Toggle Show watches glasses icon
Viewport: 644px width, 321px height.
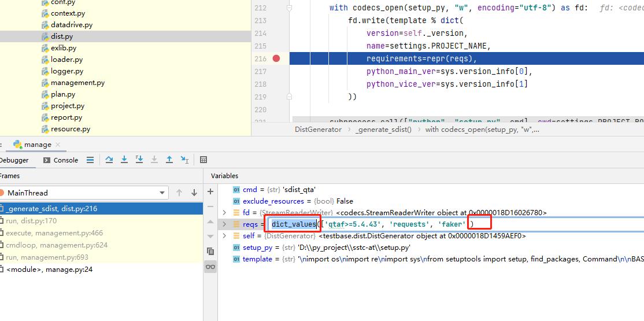[x=210, y=267]
